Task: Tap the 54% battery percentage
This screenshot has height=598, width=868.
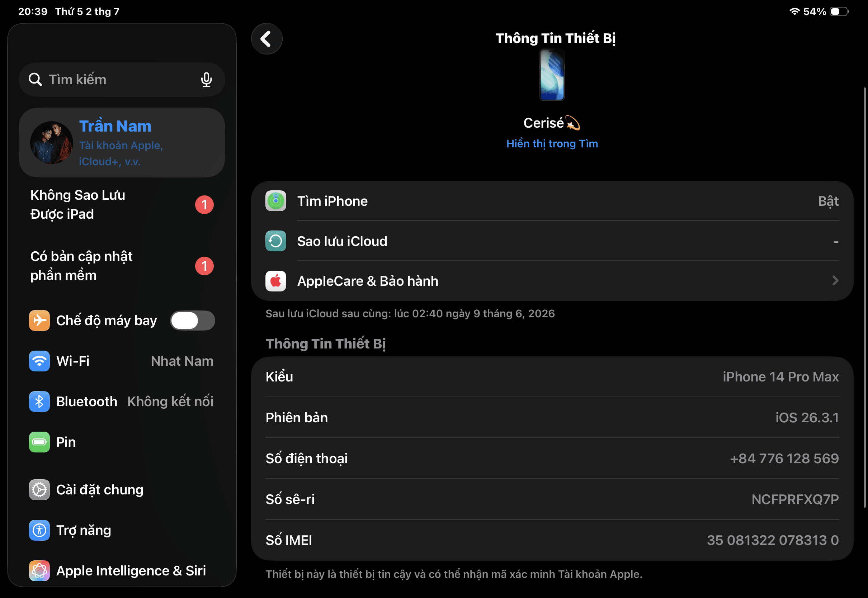Action: (815, 11)
